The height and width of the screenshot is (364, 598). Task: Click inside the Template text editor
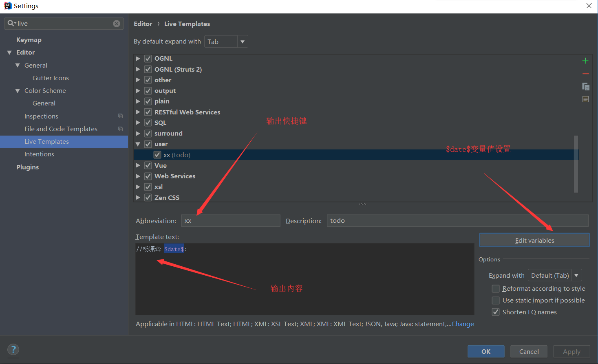[x=305, y=279]
